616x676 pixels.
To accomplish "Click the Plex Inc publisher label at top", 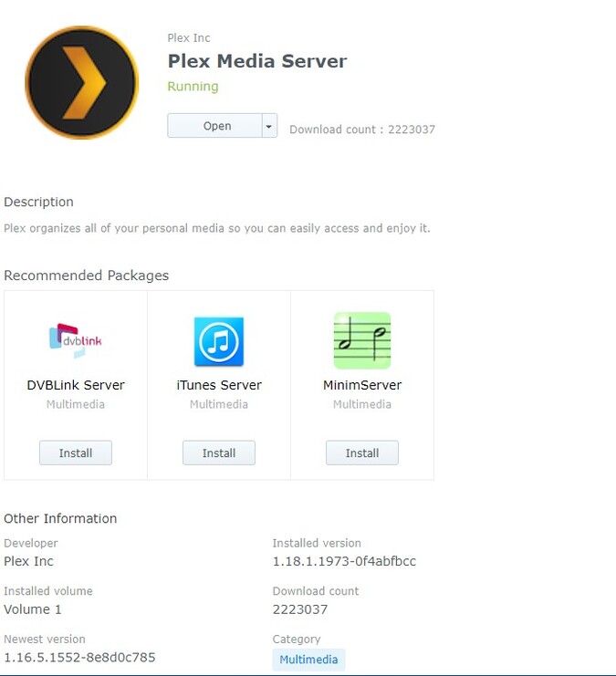I will coord(189,38).
